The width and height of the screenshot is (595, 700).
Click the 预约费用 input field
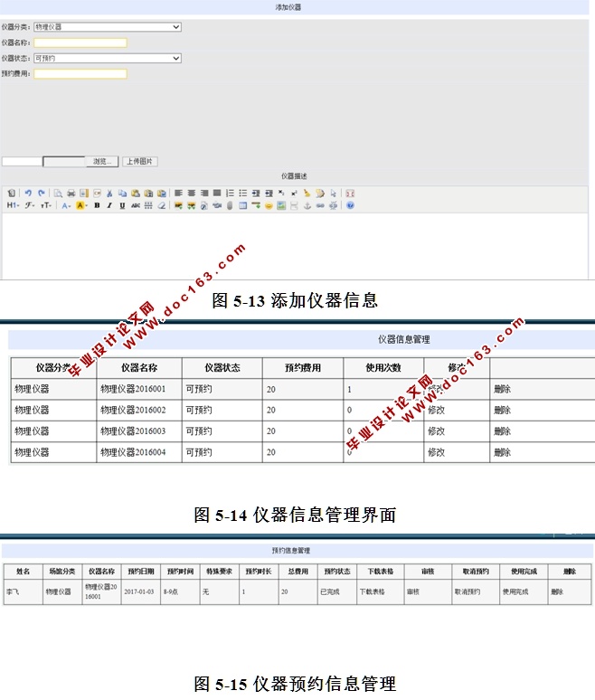click(80, 73)
